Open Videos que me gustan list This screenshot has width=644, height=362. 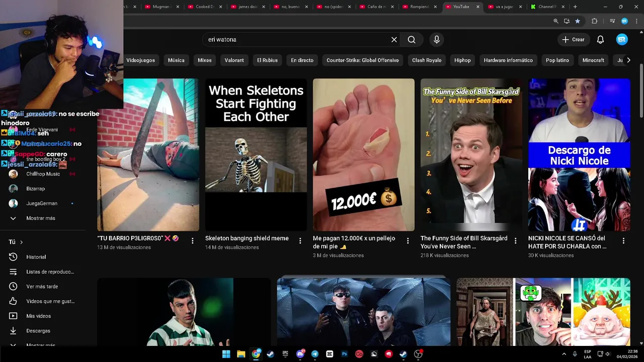tap(43, 301)
